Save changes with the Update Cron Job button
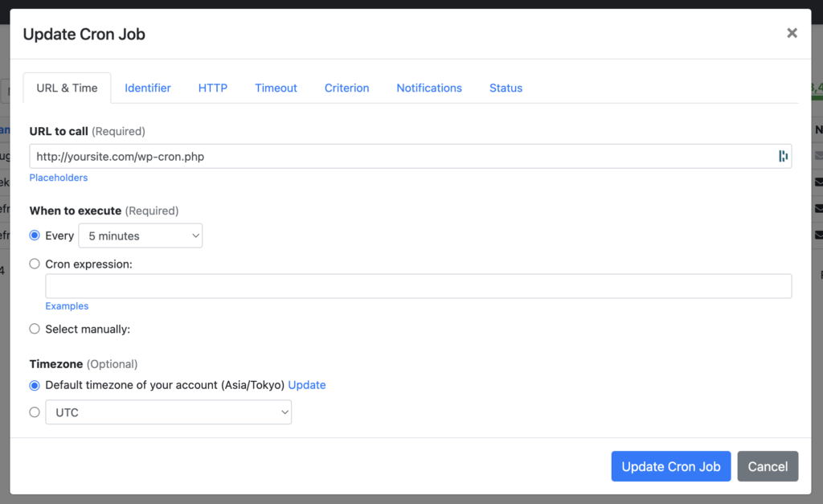The image size is (823, 504). [x=670, y=466]
